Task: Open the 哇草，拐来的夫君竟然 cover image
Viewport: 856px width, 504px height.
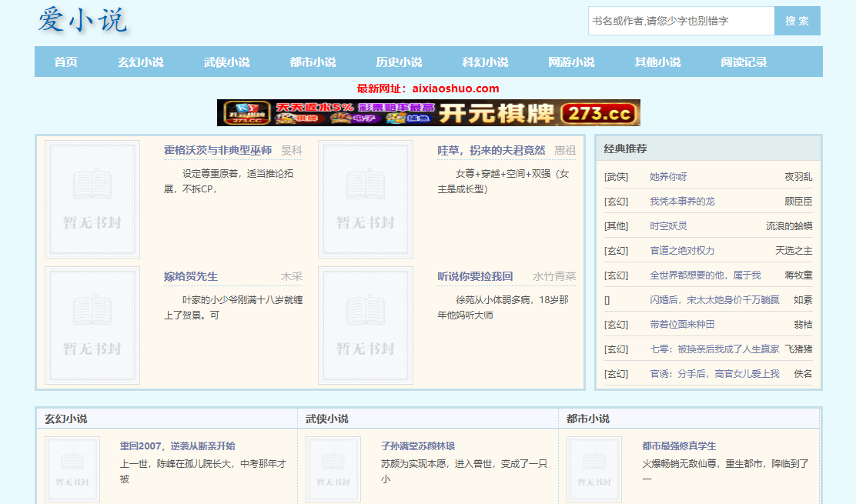Action: (366, 199)
